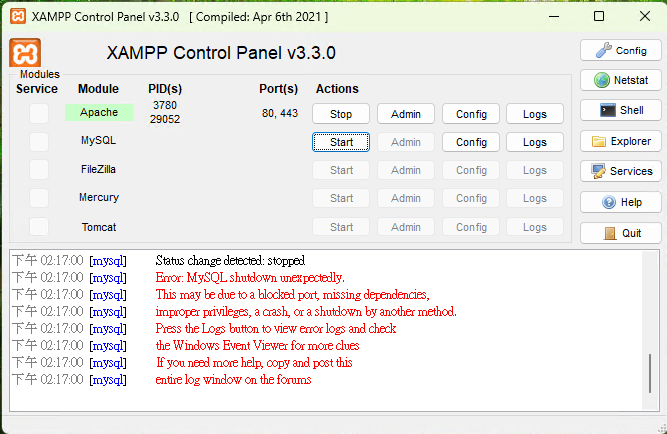667x434 pixels.
Task: Click the Tomcat Config button
Action: click(x=471, y=227)
